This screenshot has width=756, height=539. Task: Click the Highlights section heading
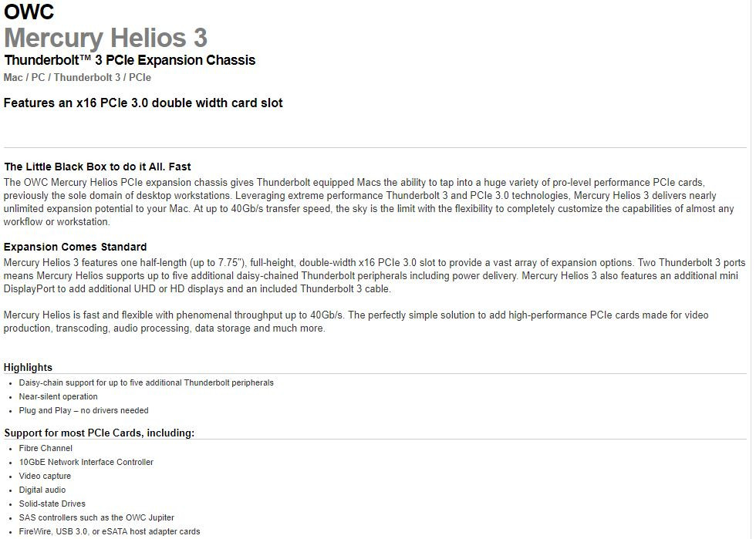[x=28, y=367]
